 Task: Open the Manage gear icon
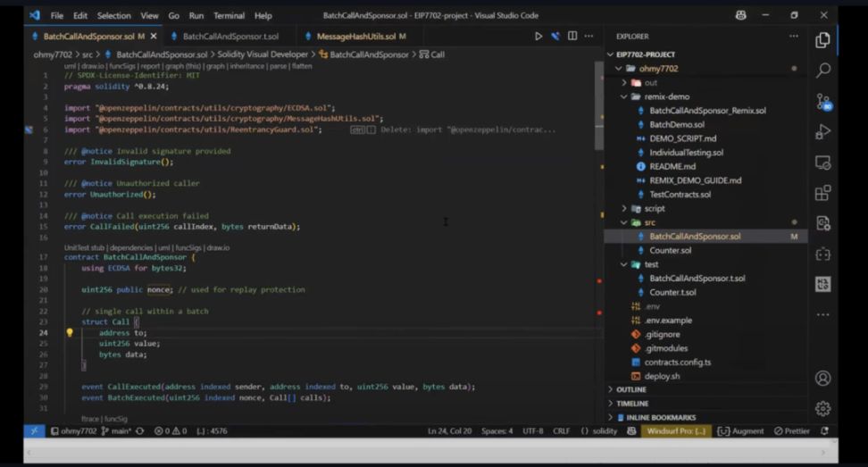coord(822,408)
